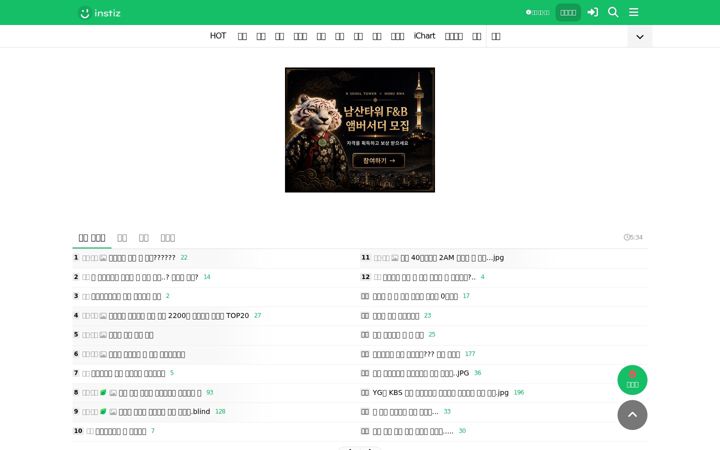The height and width of the screenshot is (450, 720).
Task: Select the first underlined tab above rankings
Action: [x=92, y=238]
